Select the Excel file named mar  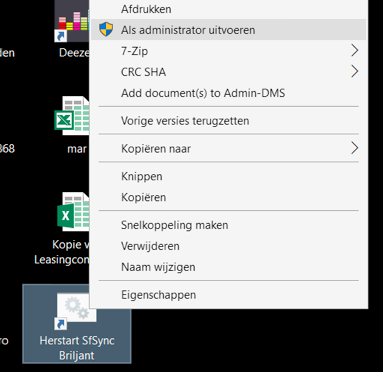(72, 115)
